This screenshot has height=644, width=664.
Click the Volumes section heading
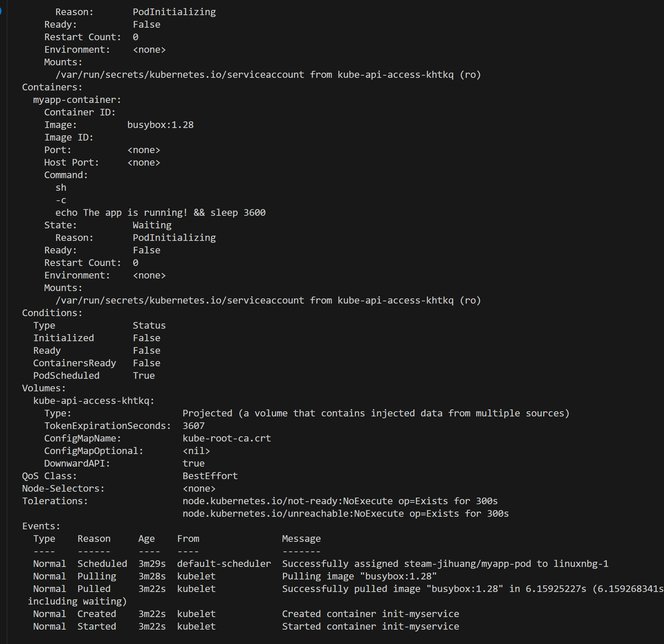click(x=44, y=388)
